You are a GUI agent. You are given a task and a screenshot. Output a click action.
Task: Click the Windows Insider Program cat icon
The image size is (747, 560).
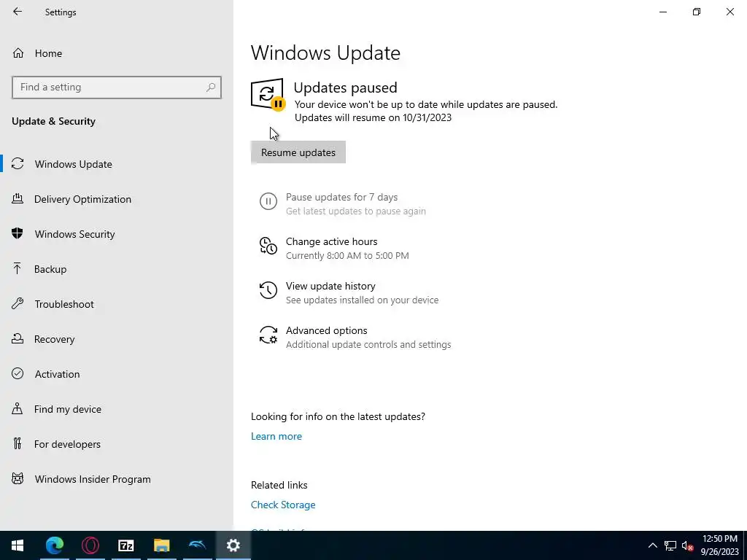point(18,478)
